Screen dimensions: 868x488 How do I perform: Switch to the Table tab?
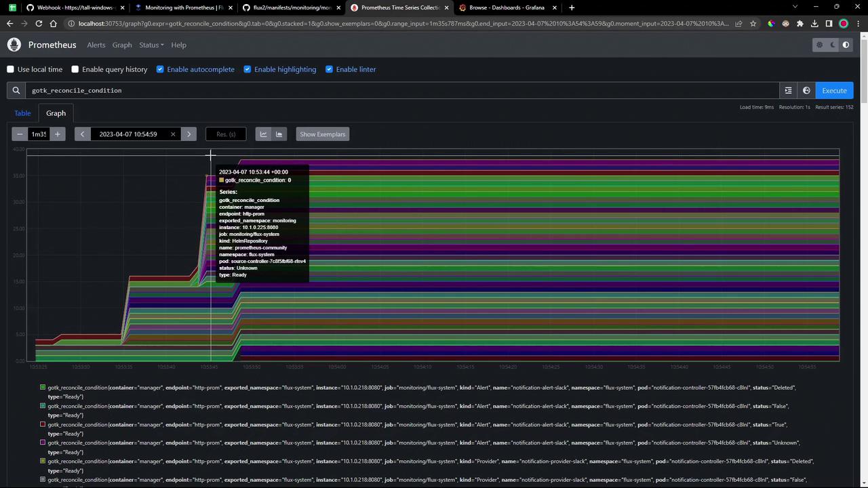22,113
